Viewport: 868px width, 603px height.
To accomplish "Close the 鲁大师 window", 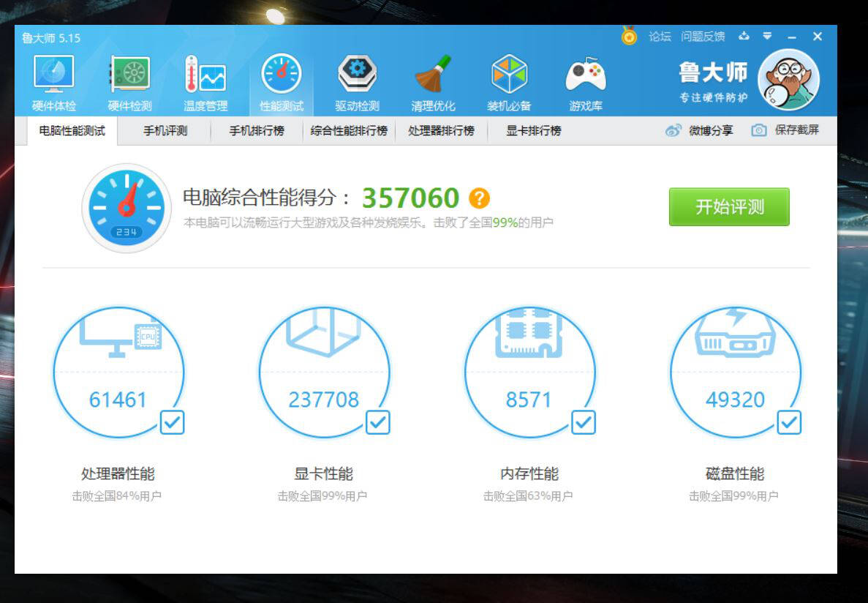I will [817, 37].
